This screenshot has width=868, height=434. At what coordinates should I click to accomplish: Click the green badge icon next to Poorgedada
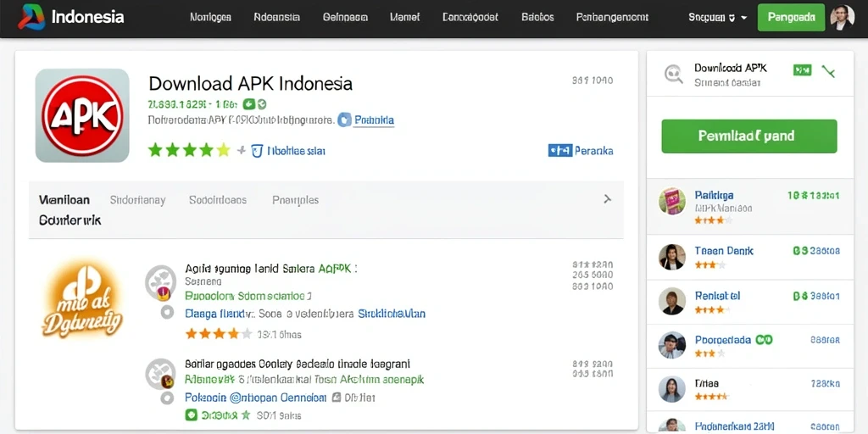[764, 339]
